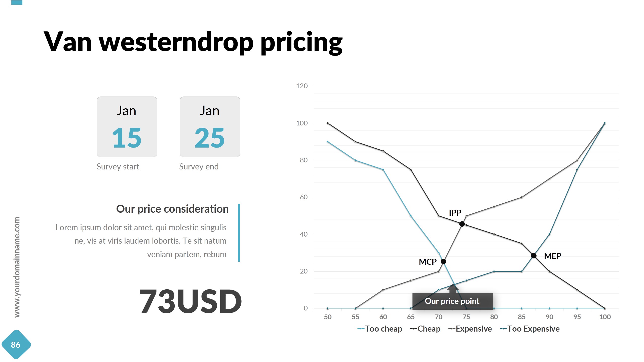This screenshot has height=362, width=644.
Task: Select the "Survey end" caption
Action: click(x=199, y=167)
